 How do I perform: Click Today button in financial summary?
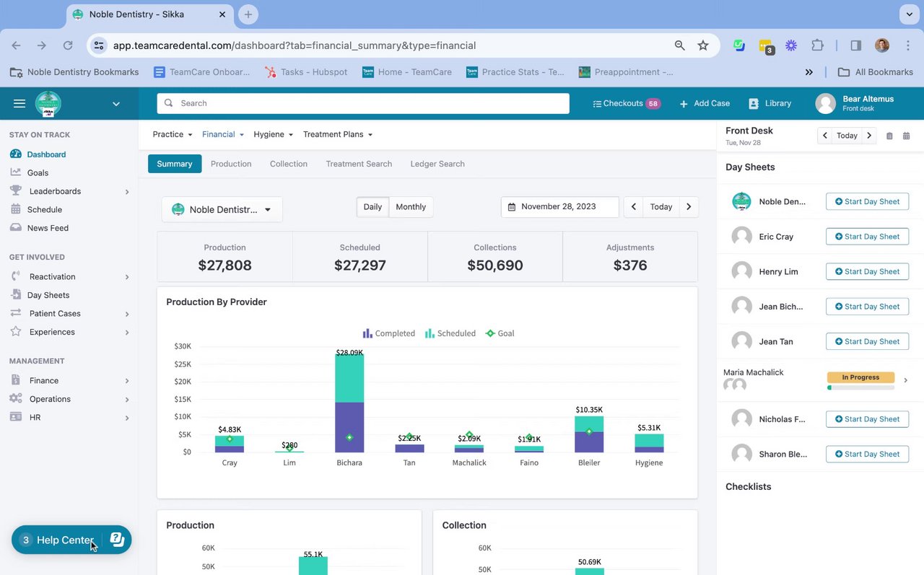point(661,206)
